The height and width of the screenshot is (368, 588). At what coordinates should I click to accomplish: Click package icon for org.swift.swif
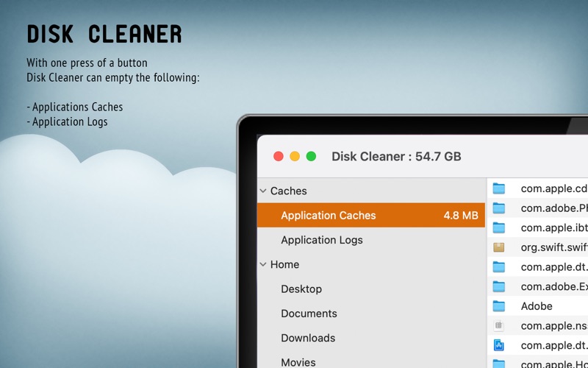pos(499,247)
